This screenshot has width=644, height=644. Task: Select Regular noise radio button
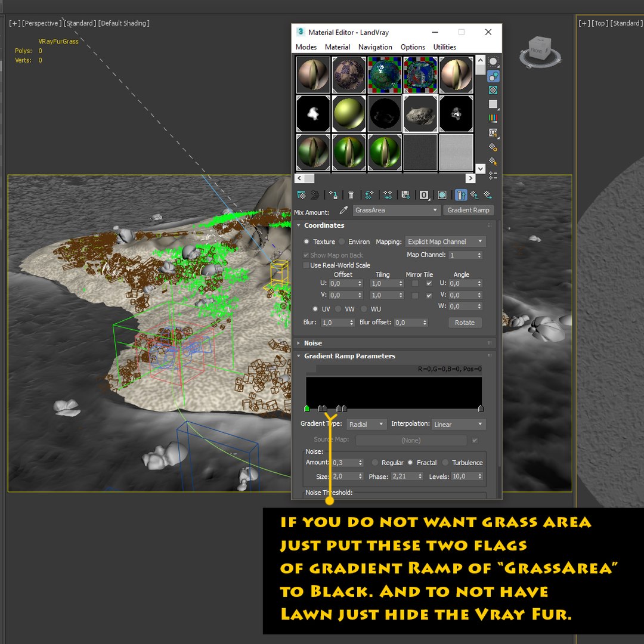(375, 463)
